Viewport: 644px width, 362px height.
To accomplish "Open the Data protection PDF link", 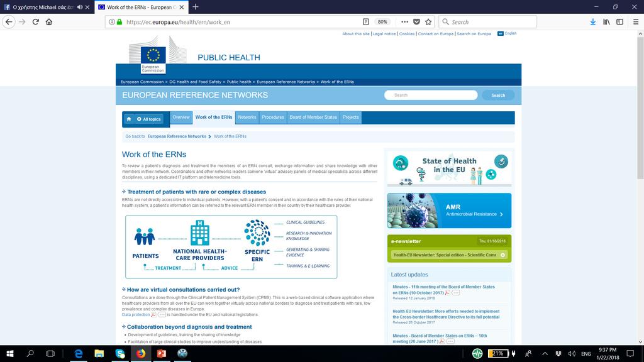I will tap(136, 315).
